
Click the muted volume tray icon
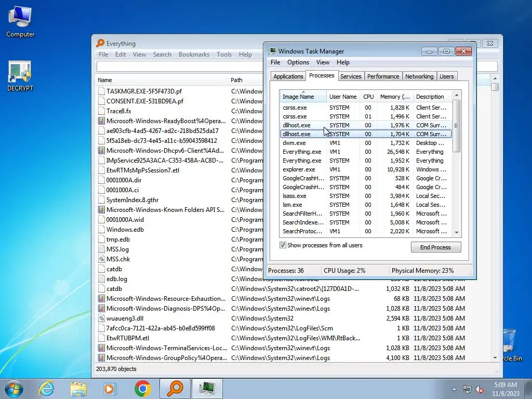480,389
